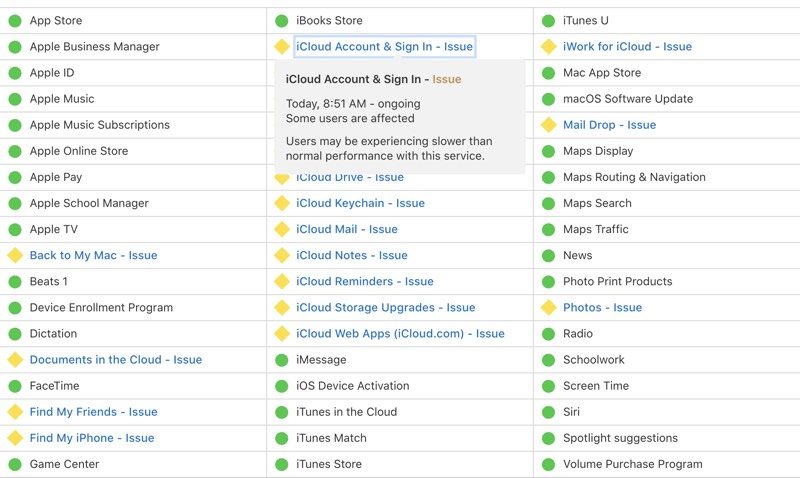Click the yellow status icon for Mail Drop

[548, 125]
